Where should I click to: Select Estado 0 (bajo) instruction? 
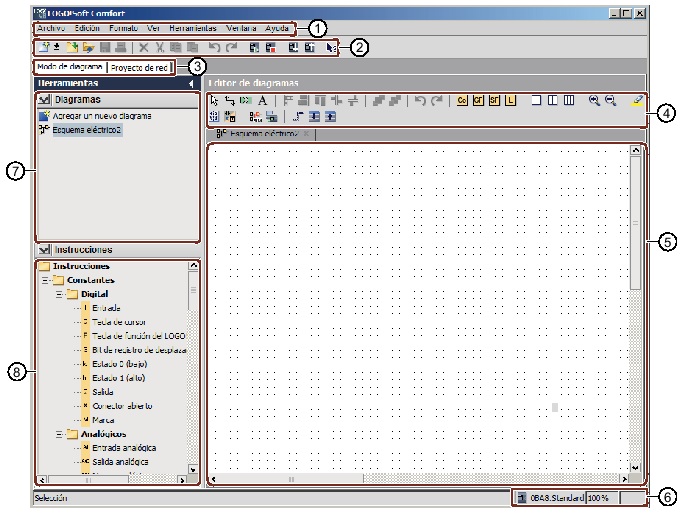click(x=120, y=364)
